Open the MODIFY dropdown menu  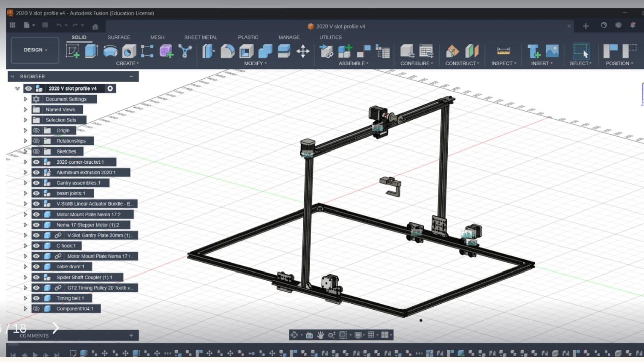[255, 63]
